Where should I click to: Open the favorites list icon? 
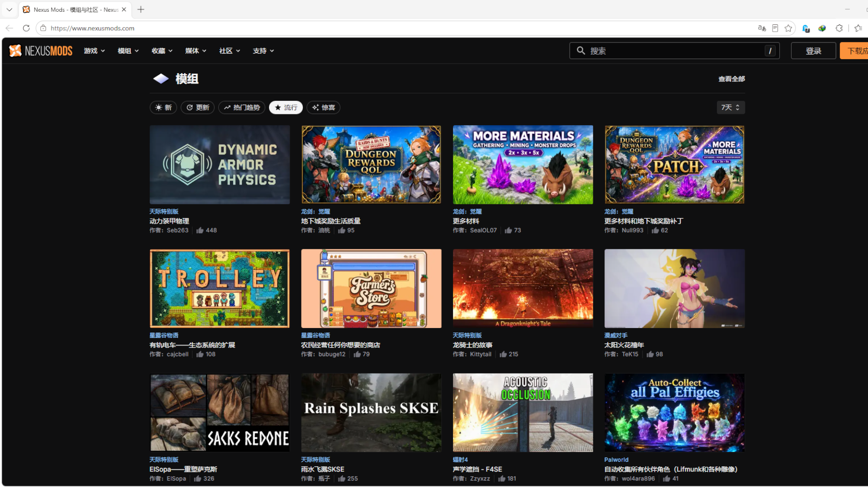point(859,28)
